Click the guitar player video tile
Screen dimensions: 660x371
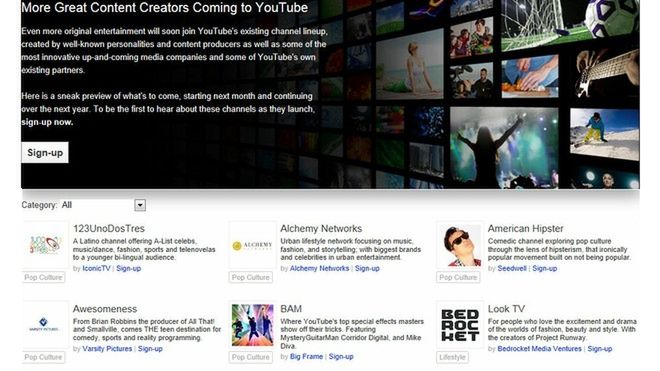607,75
